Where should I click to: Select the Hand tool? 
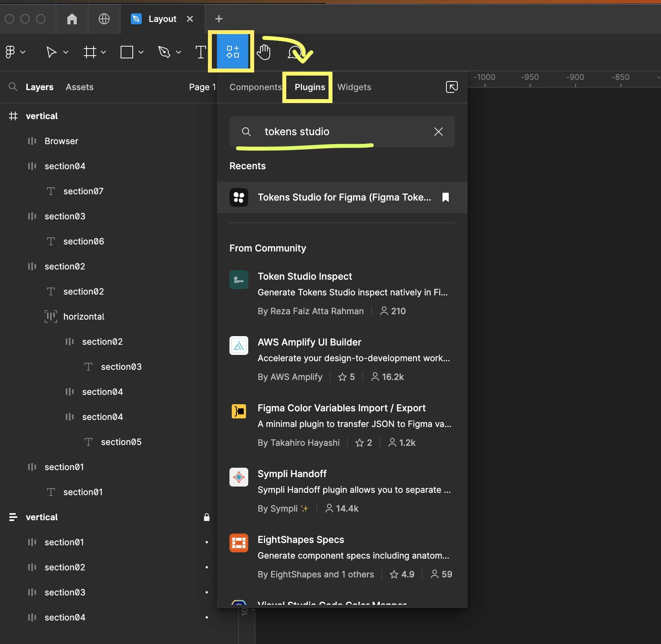[264, 52]
